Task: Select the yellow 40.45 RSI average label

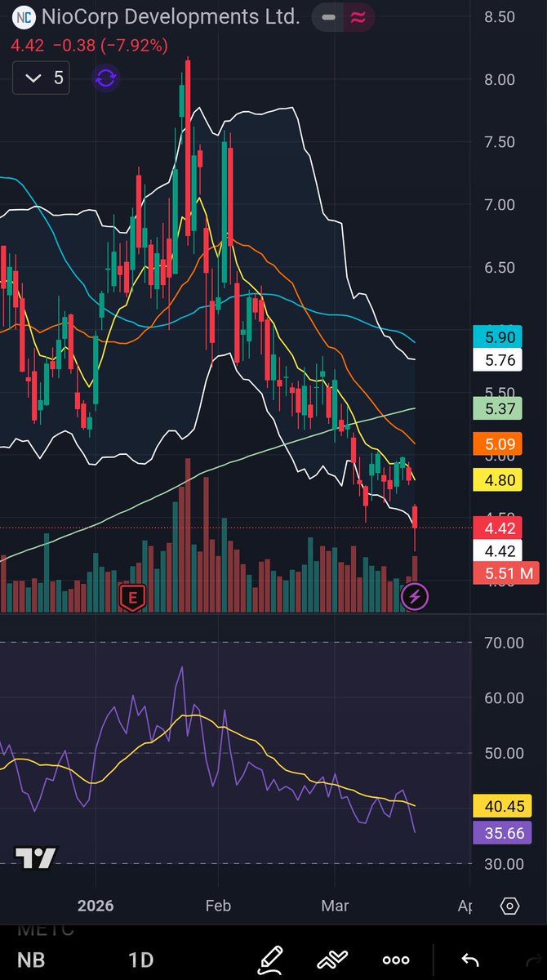Action: coord(502,807)
